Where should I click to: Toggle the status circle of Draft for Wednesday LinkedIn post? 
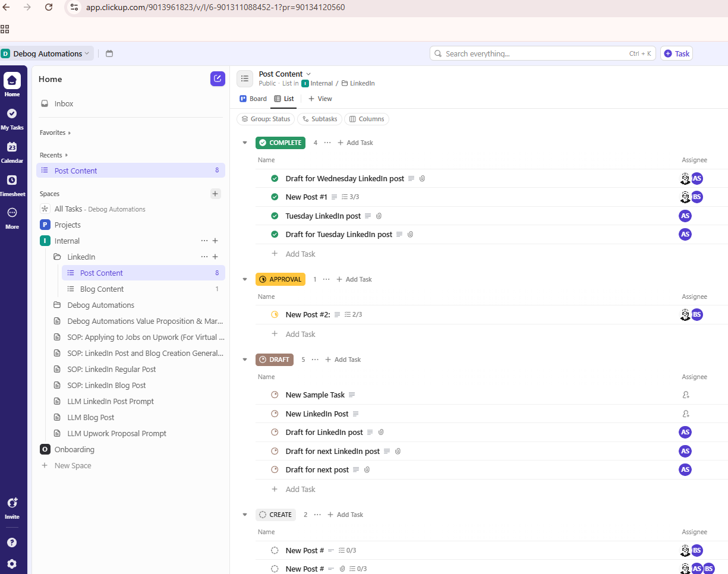[275, 178]
